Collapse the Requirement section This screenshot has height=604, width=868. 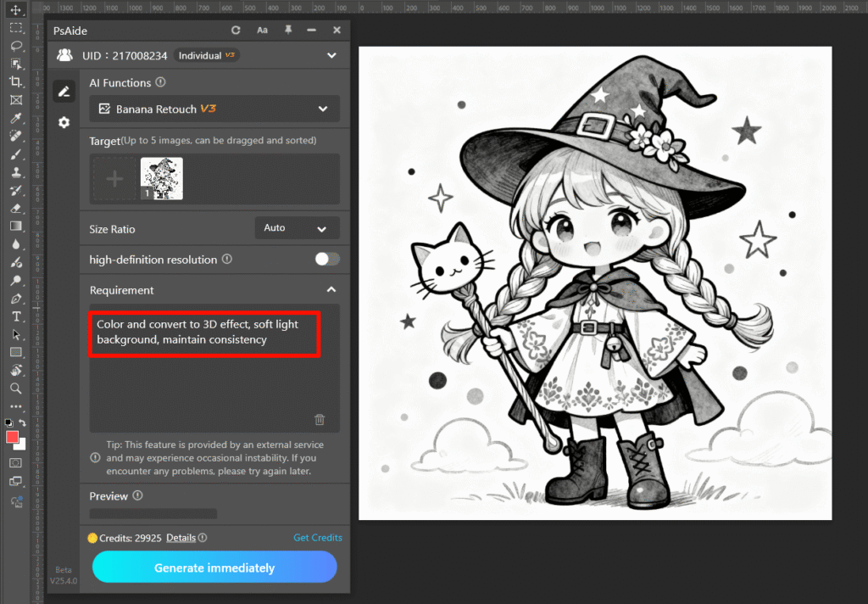(331, 290)
